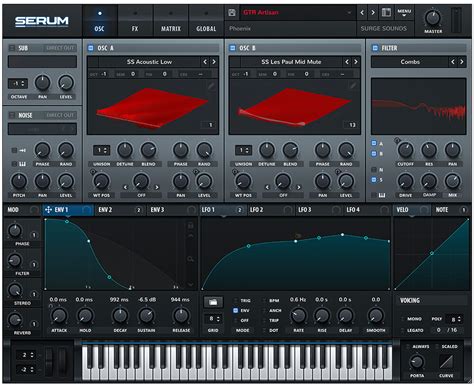
Task: Toggle filter routing for sub S
Action: pyautogui.click(x=374, y=180)
